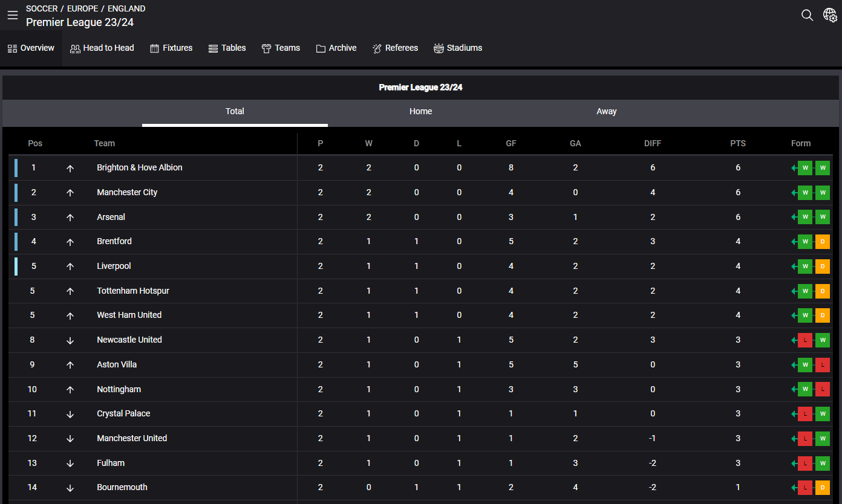Click Liverpool's green W form badge
This screenshot has width=842, height=504.
(805, 267)
